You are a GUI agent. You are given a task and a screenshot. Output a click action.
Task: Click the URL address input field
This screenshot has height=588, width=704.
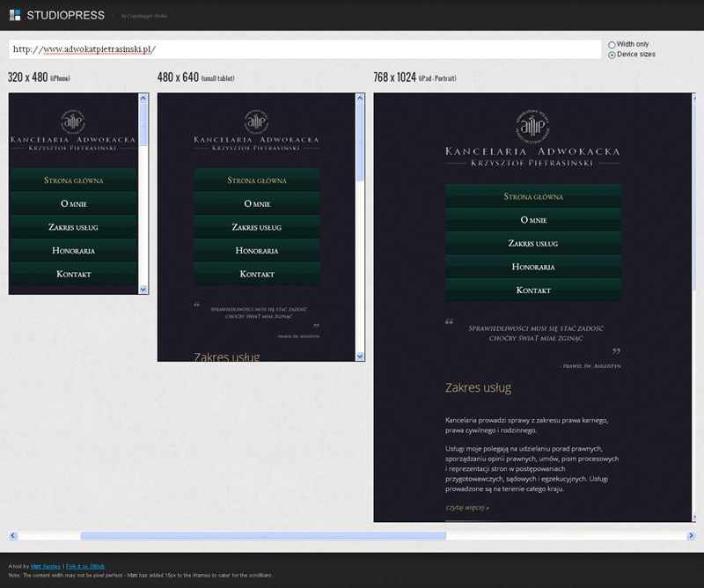[304, 49]
